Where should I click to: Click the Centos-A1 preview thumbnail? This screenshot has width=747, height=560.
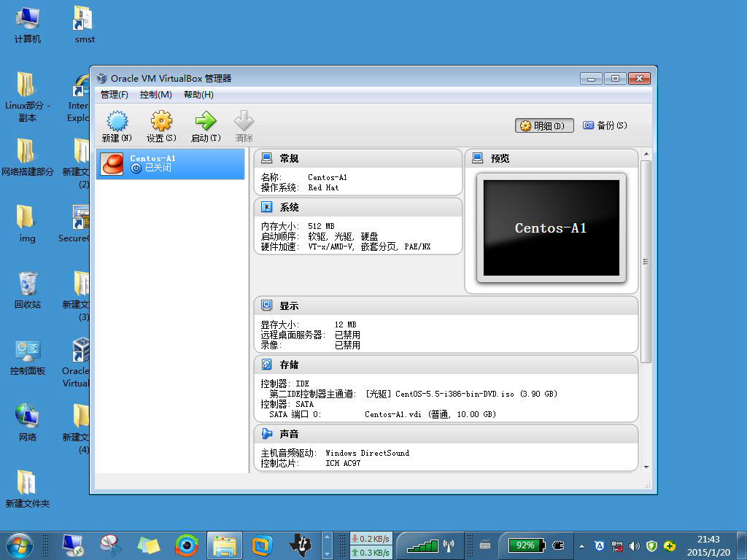551,227
